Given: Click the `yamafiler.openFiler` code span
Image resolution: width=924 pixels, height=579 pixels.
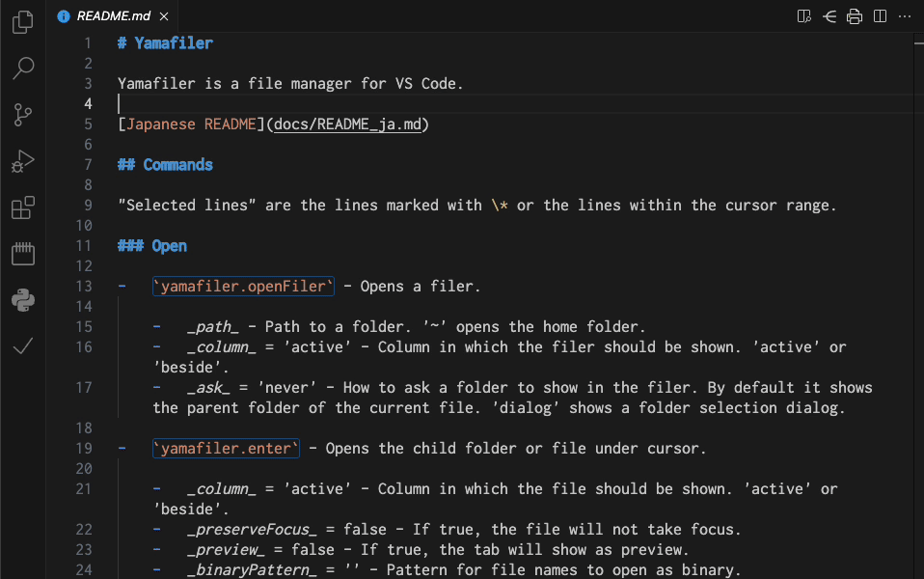Looking at the screenshot, I should click(x=243, y=287).
